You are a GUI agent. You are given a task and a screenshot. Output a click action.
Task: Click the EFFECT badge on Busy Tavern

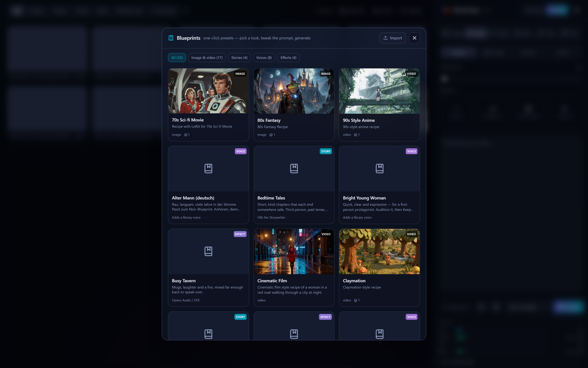coord(240,234)
